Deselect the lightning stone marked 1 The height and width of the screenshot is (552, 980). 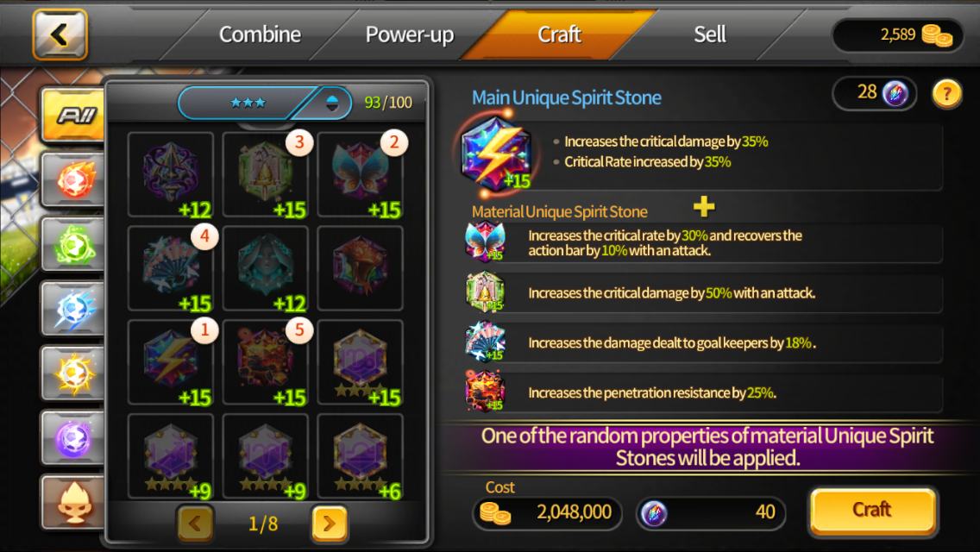171,362
